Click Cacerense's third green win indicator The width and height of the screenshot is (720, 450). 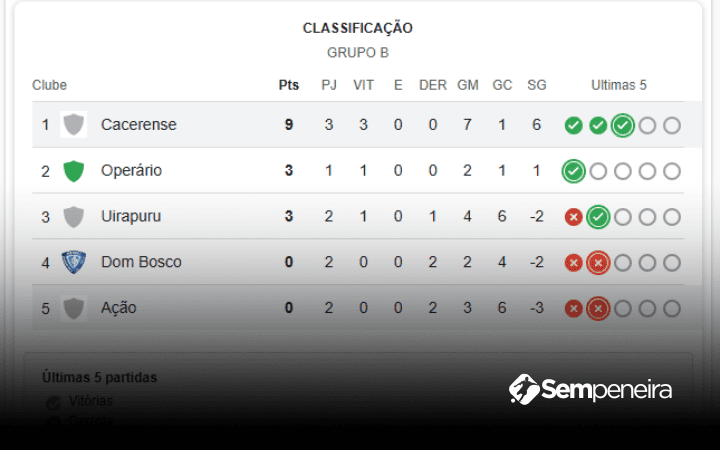(x=622, y=125)
